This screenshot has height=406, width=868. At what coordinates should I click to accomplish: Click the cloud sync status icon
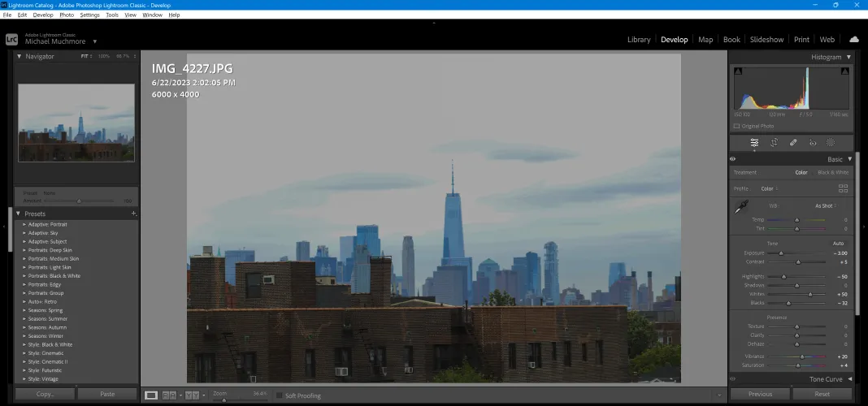pyautogui.click(x=853, y=39)
